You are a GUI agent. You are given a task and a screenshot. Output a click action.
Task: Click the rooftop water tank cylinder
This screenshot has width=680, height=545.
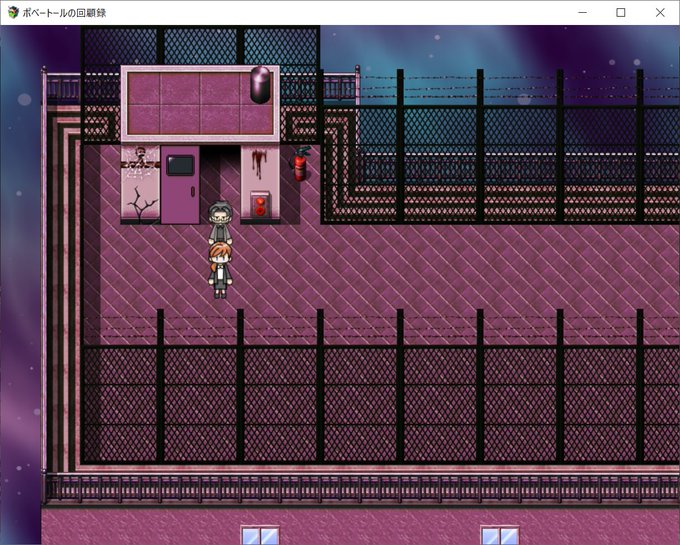[260, 85]
